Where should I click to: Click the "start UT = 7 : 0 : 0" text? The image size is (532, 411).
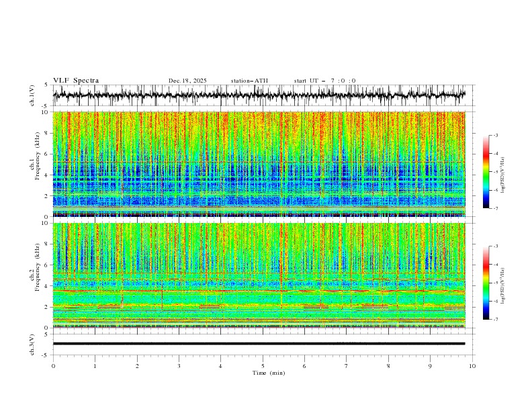coord(324,81)
